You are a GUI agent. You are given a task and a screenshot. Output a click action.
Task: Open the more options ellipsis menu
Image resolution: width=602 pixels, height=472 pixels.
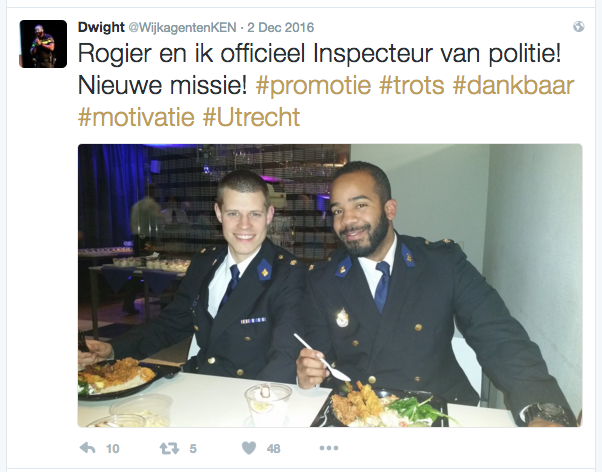click(329, 448)
